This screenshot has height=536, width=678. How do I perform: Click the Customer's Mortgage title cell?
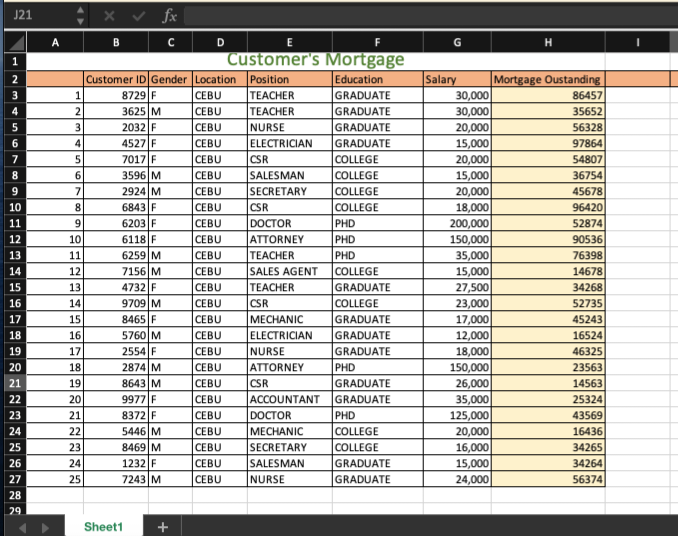[x=316, y=60]
